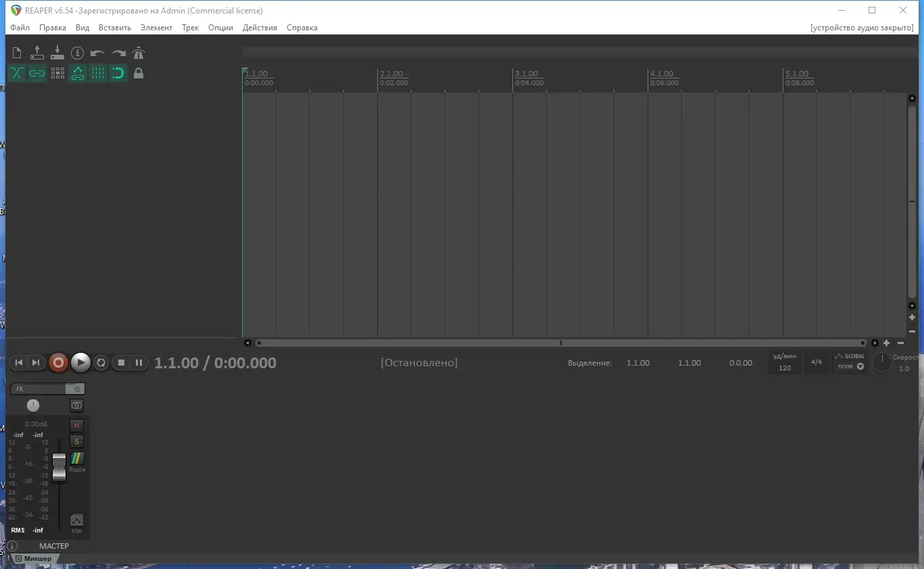Go to project start transport button
924x569 pixels.
pos(19,363)
